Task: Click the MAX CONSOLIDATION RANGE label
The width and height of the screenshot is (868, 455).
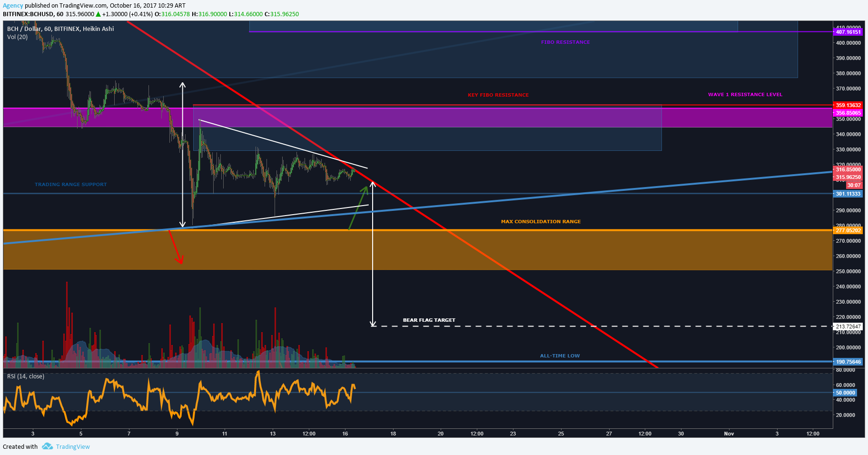Action: point(541,222)
